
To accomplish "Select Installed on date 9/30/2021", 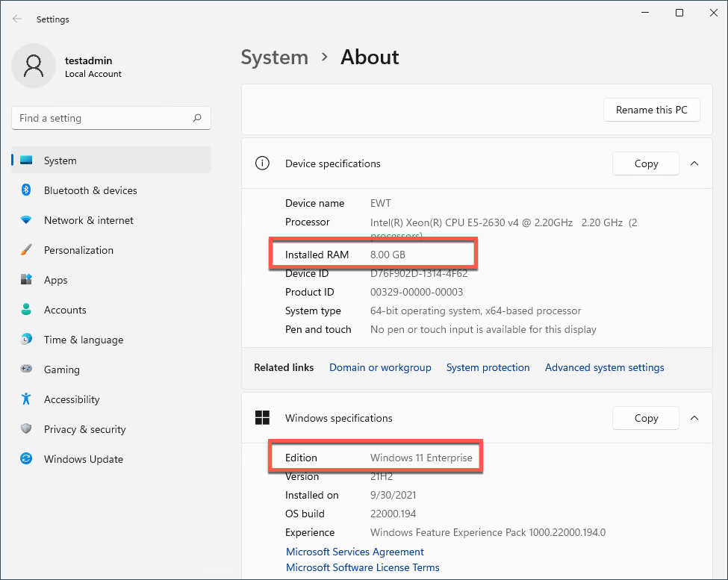I will [x=393, y=495].
